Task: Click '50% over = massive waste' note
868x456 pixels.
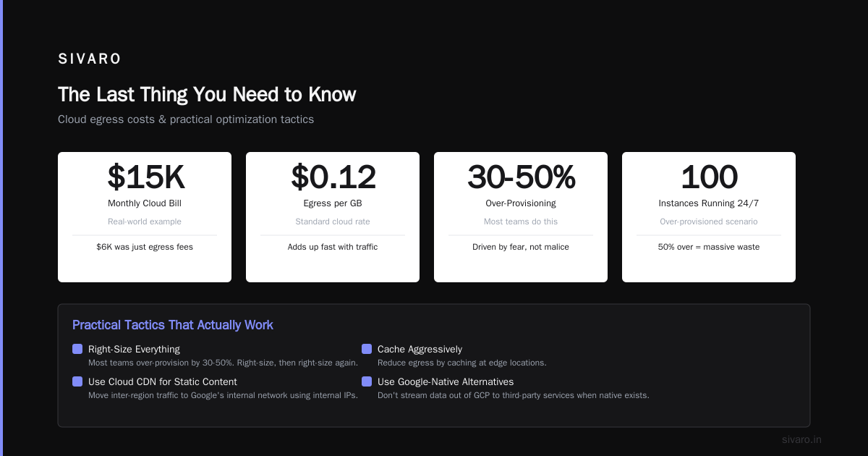Action: [x=709, y=247]
